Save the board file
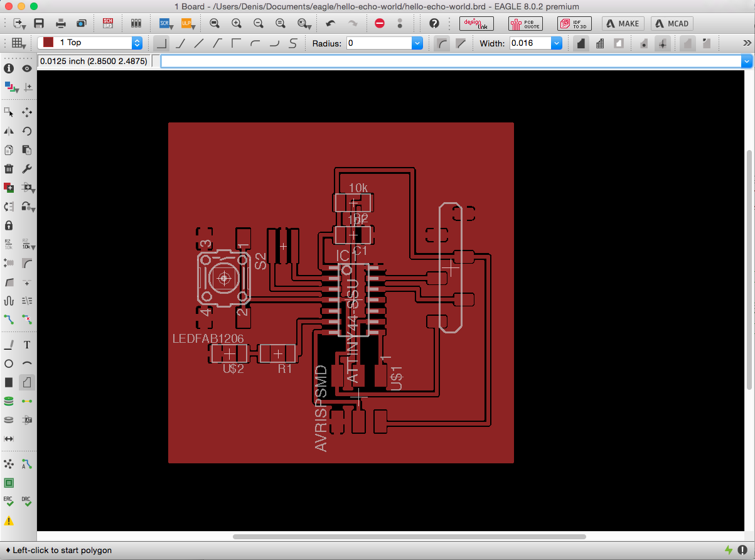The image size is (755, 560). (x=39, y=23)
